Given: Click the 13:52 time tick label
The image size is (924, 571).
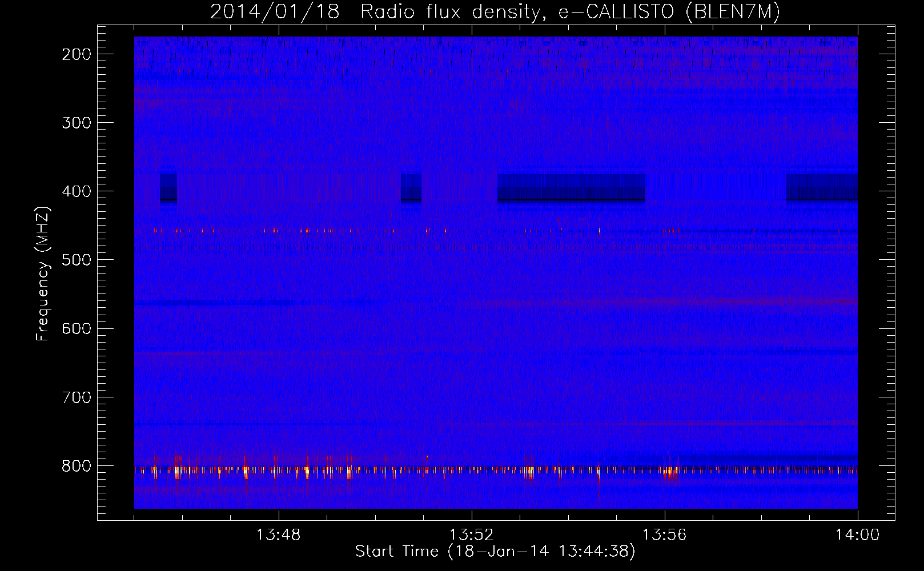Looking at the screenshot, I should pyautogui.click(x=472, y=535).
